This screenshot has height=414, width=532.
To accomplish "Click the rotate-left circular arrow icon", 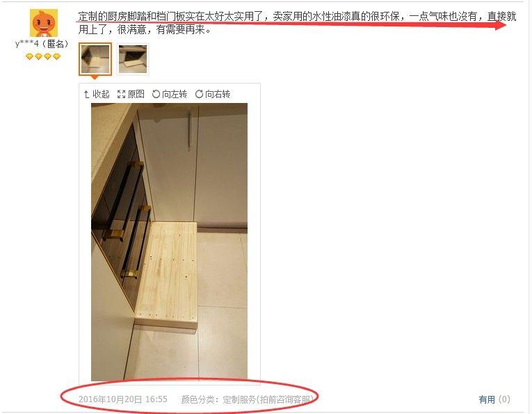I will pos(156,94).
